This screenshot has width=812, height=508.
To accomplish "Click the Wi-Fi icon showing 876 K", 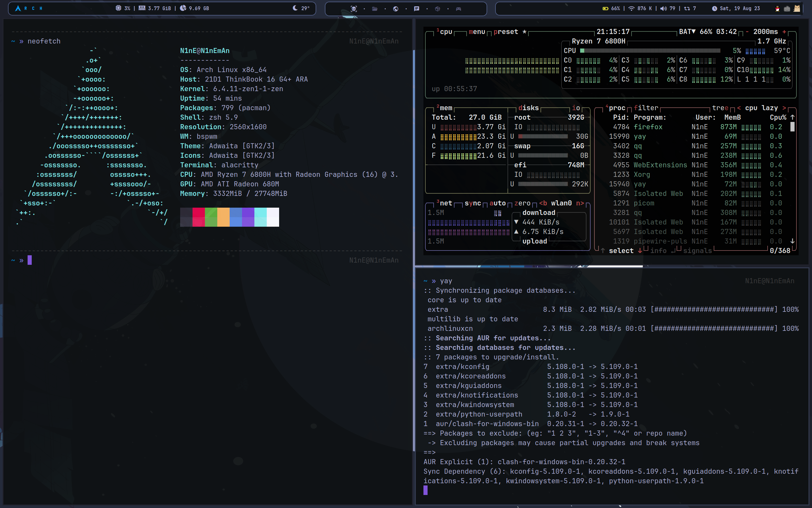I will coord(631,8).
